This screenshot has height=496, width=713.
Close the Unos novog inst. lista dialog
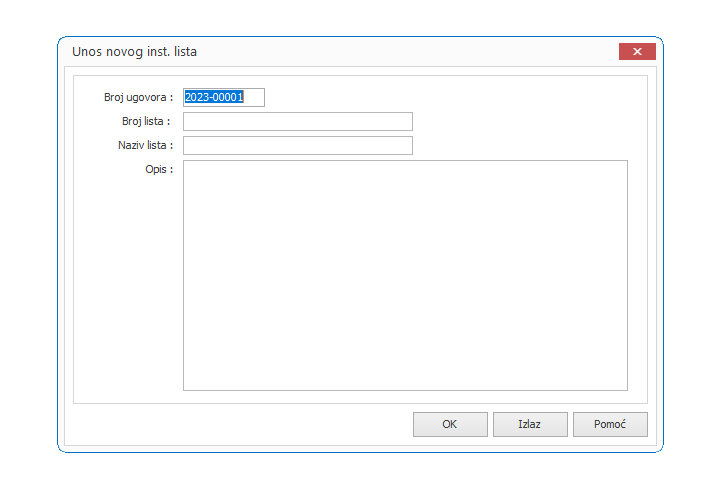pyautogui.click(x=637, y=51)
